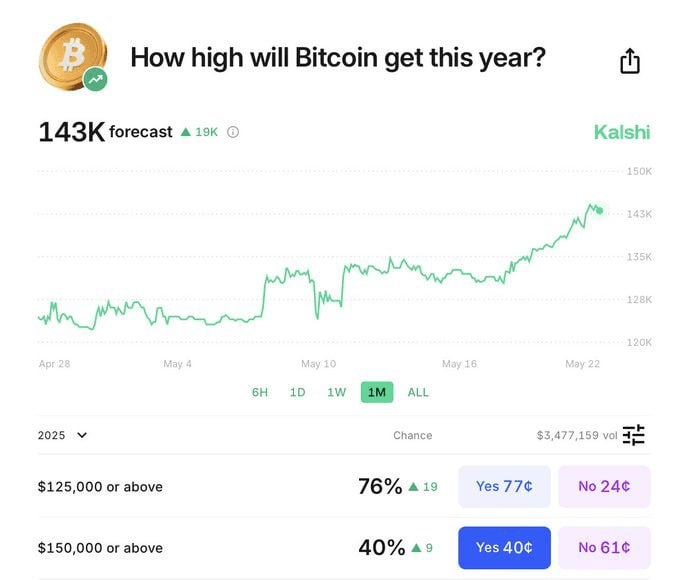Tap the share icon beside the title

tap(630, 61)
